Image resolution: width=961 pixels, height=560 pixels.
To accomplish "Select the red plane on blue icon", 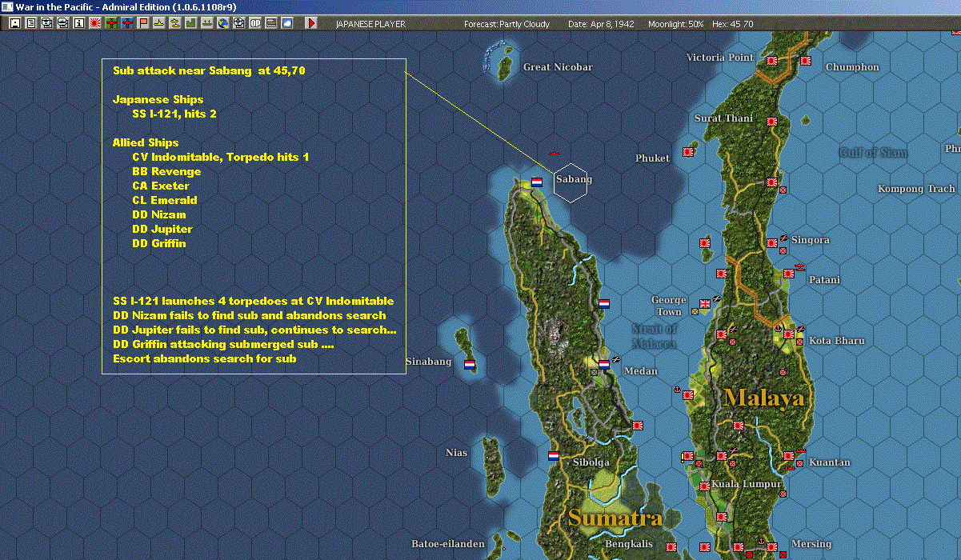I will click(127, 23).
